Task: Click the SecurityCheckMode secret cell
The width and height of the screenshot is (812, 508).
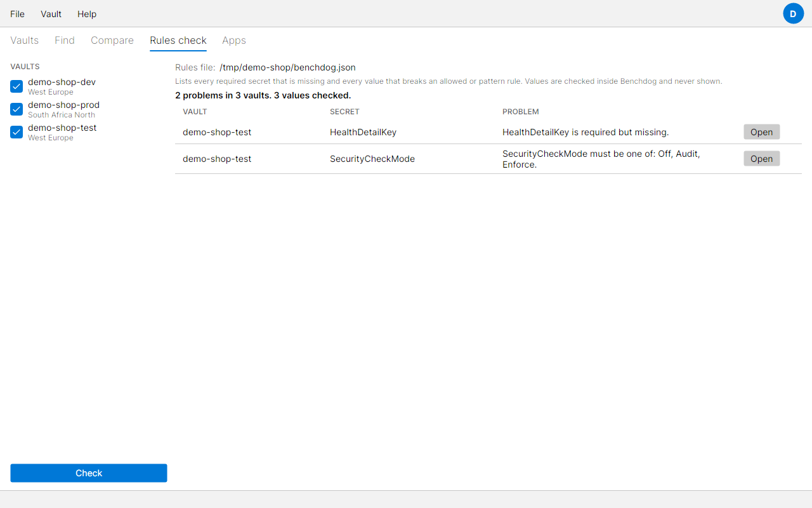Action: pyautogui.click(x=372, y=159)
